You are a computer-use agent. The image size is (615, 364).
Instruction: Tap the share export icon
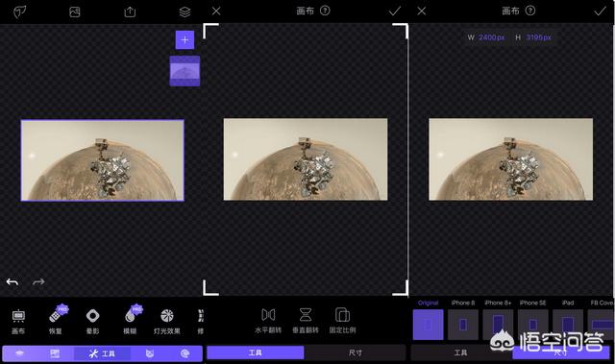point(130,12)
